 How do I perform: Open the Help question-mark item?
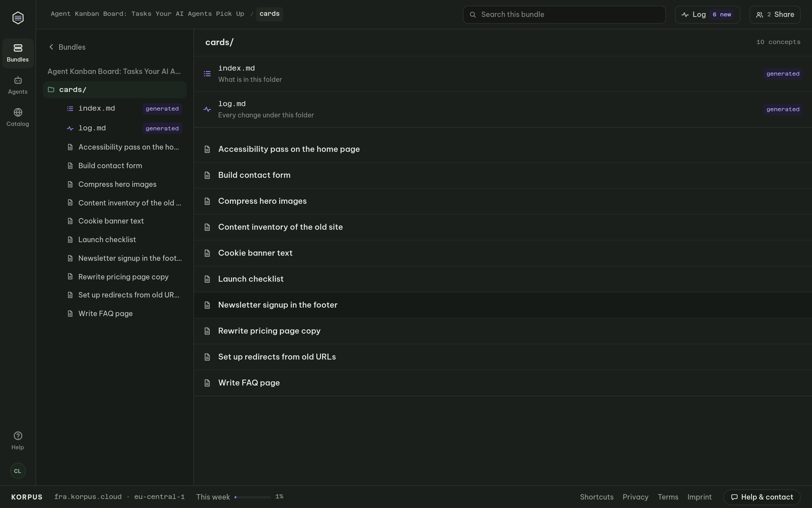[x=18, y=441]
